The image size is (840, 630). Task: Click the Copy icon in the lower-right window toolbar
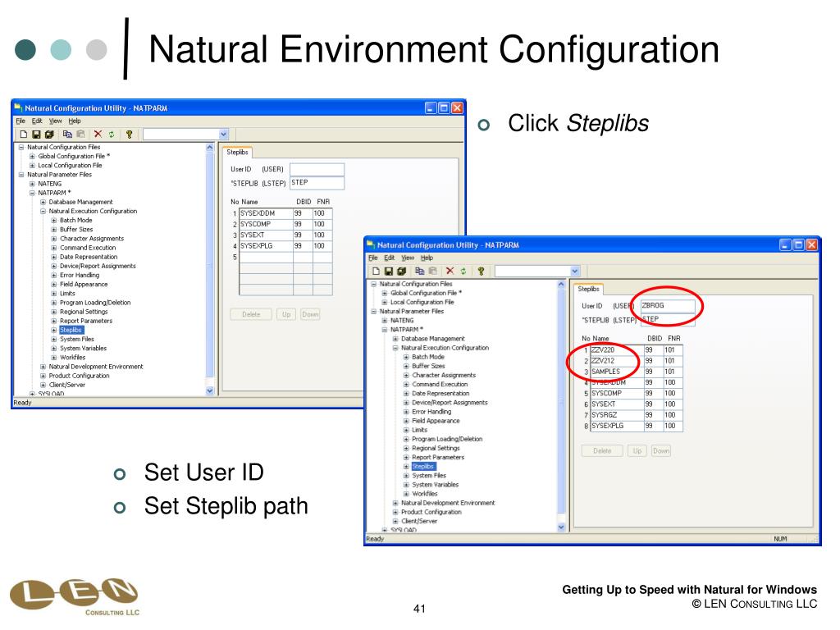tap(419, 272)
